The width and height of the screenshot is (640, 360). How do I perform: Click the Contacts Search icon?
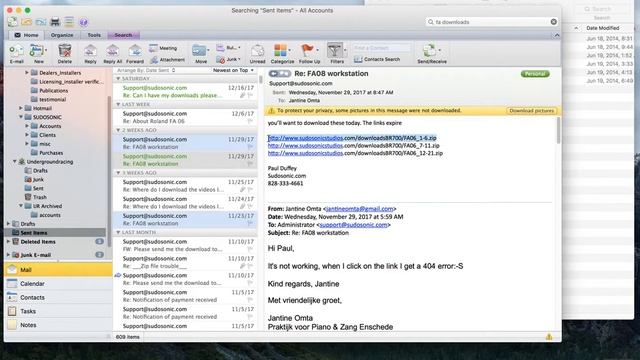pos(358,60)
